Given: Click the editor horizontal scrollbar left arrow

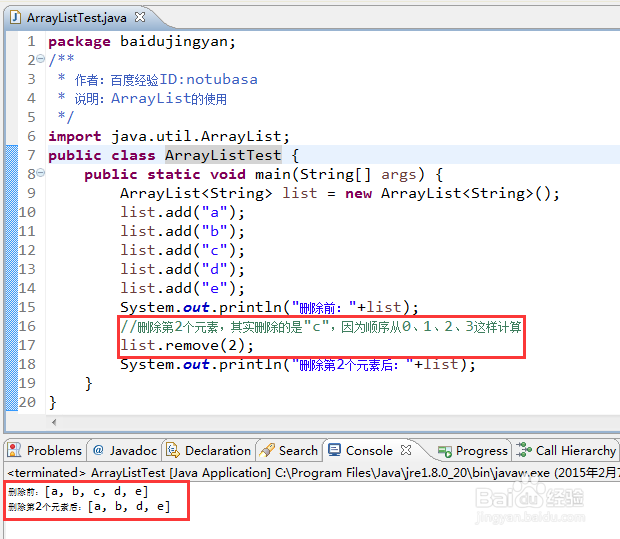Looking at the screenshot, I should click(x=54, y=422).
